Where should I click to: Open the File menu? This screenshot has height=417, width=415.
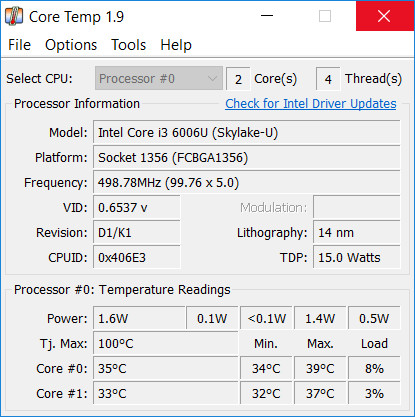coord(20,45)
